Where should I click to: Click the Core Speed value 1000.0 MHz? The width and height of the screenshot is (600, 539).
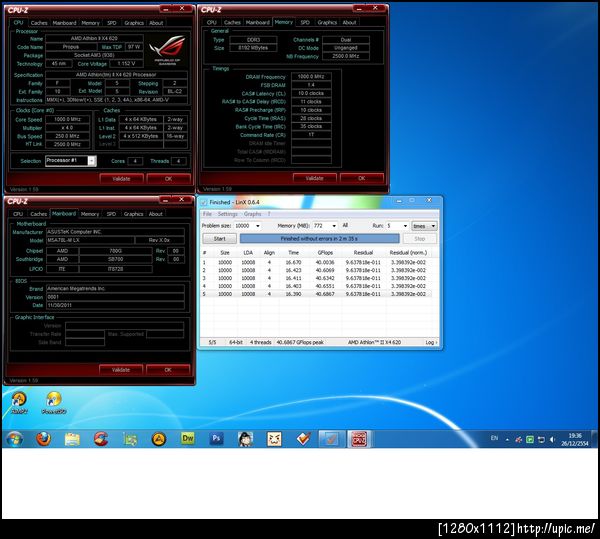coord(67,119)
